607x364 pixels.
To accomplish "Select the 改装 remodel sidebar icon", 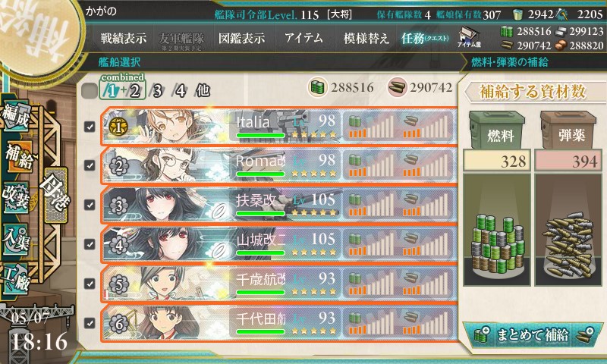I will (15, 198).
